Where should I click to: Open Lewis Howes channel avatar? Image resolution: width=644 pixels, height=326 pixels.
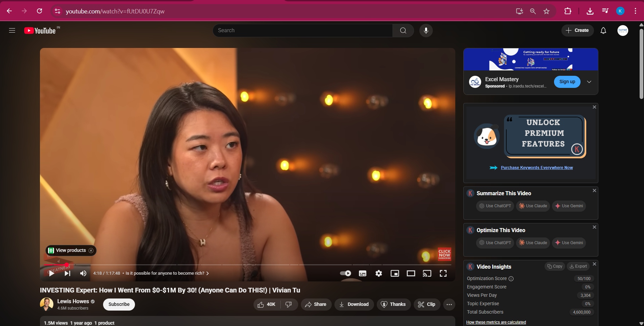click(47, 304)
